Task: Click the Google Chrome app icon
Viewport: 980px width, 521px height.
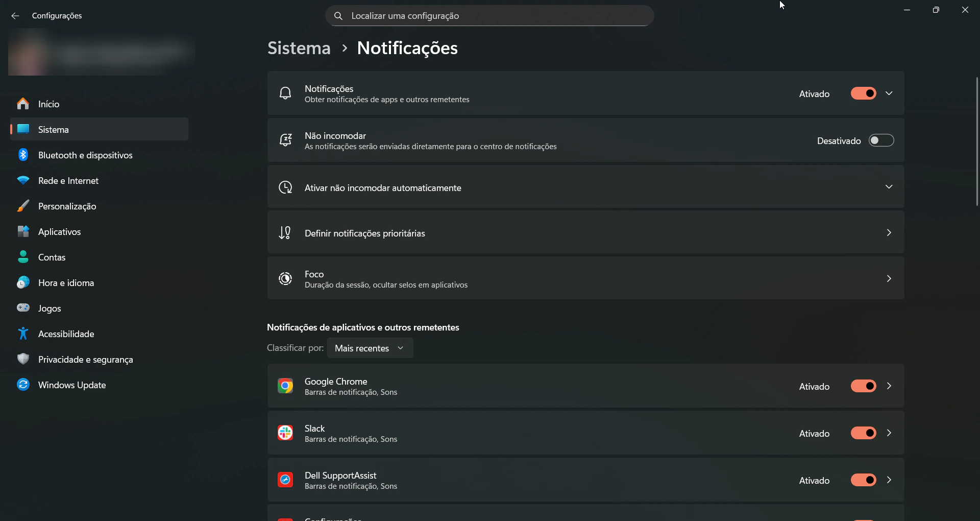Action: pos(285,386)
